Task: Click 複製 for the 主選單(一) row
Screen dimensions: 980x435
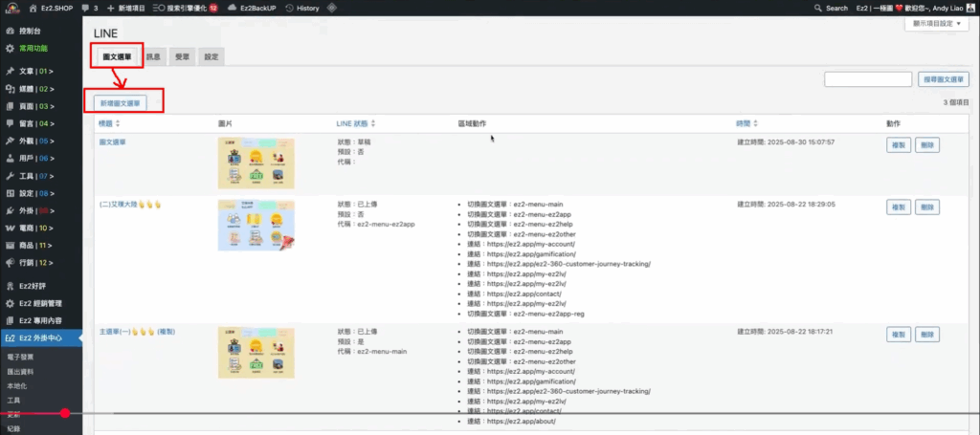Action: point(898,335)
